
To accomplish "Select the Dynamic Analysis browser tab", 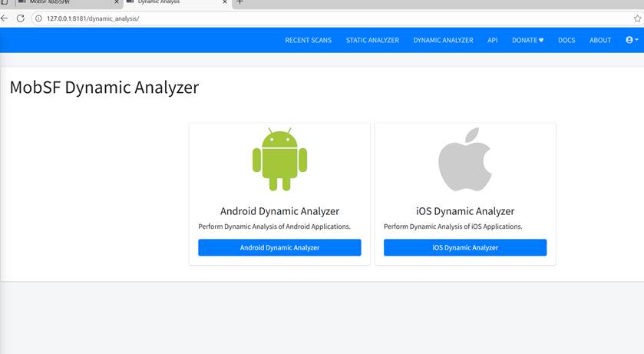I will (177, 2).
